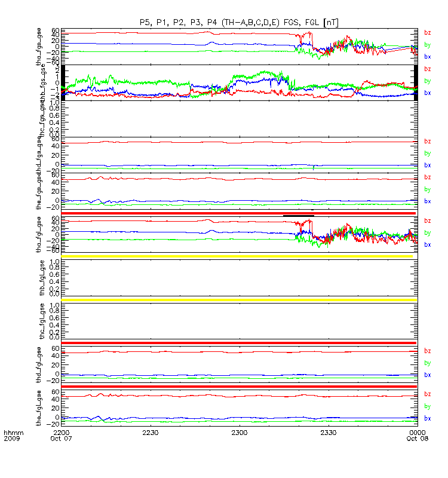Viewport: 448px width, 478px height.
Task: Click the by legend of tha_fgs_gse panel
Action: (x=428, y=45)
